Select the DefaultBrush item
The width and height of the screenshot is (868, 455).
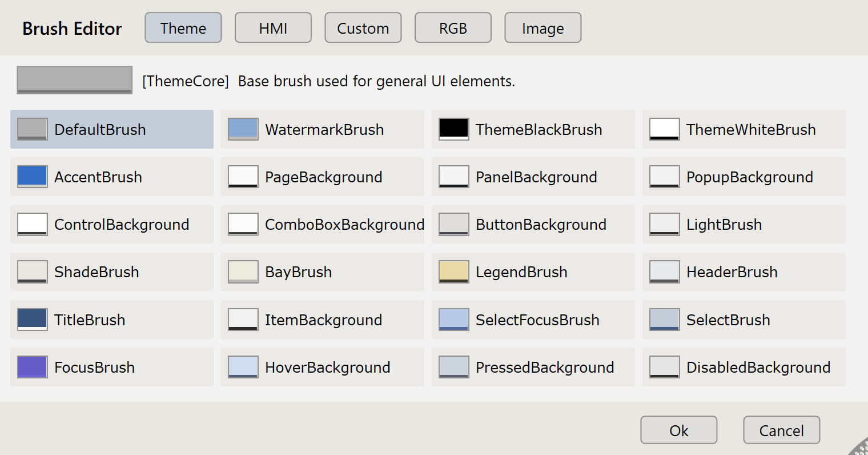(112, 129)
